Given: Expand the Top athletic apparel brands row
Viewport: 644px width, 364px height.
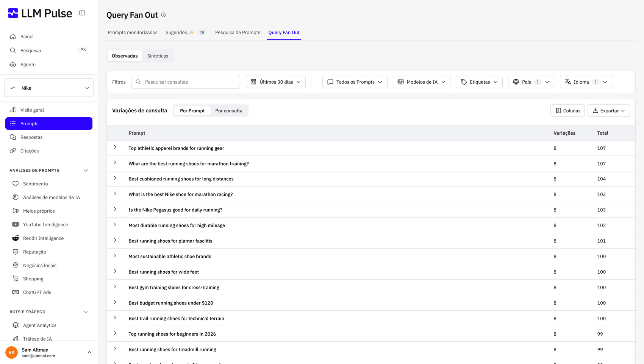Looking at the screenshot, I should [115, 147].
